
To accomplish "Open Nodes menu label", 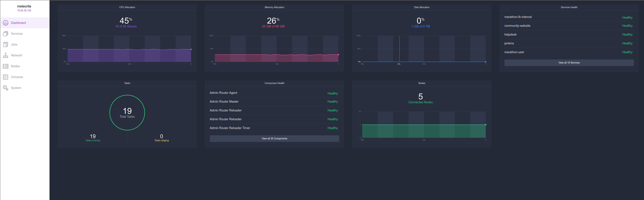I will (x=15, y=66).
